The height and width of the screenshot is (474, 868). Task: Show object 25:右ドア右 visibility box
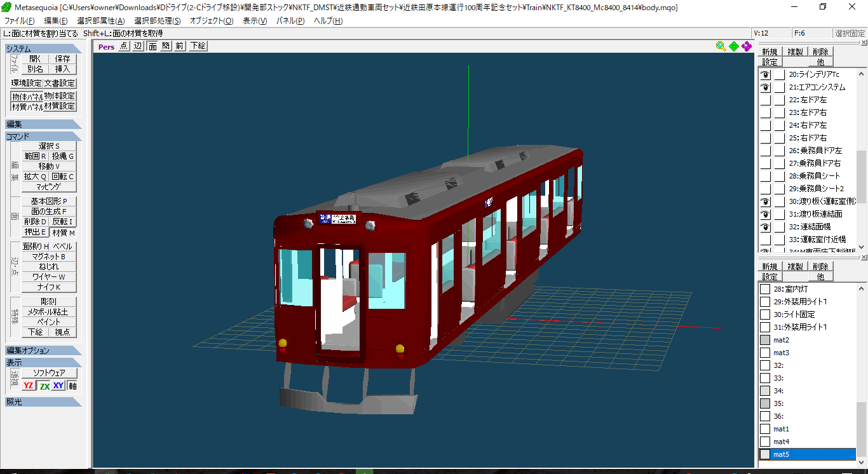[x=766, y=138]
